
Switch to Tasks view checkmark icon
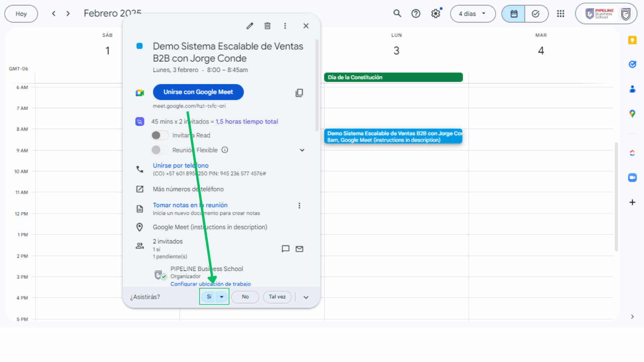point(536,14)
